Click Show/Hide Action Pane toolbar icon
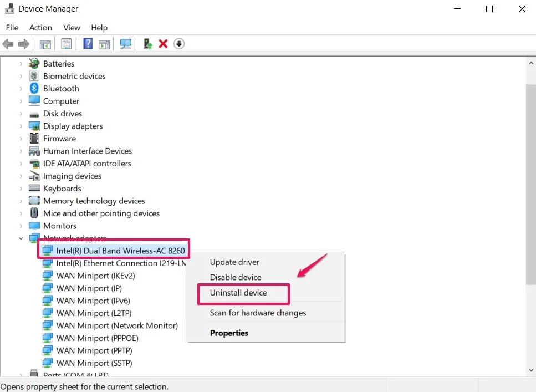This screenshot has width=536, height=392. click(104, 44)
